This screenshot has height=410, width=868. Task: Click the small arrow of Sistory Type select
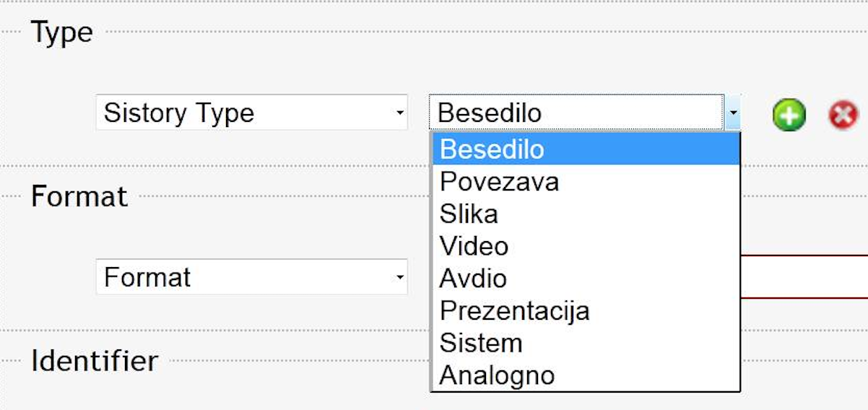click(400, 113)
